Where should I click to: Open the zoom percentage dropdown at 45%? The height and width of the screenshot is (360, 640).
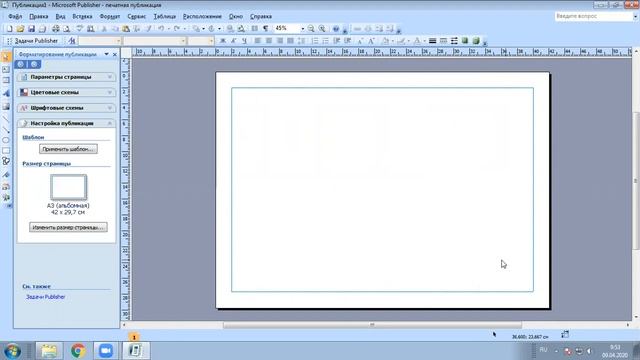click(x=302, y=29)
